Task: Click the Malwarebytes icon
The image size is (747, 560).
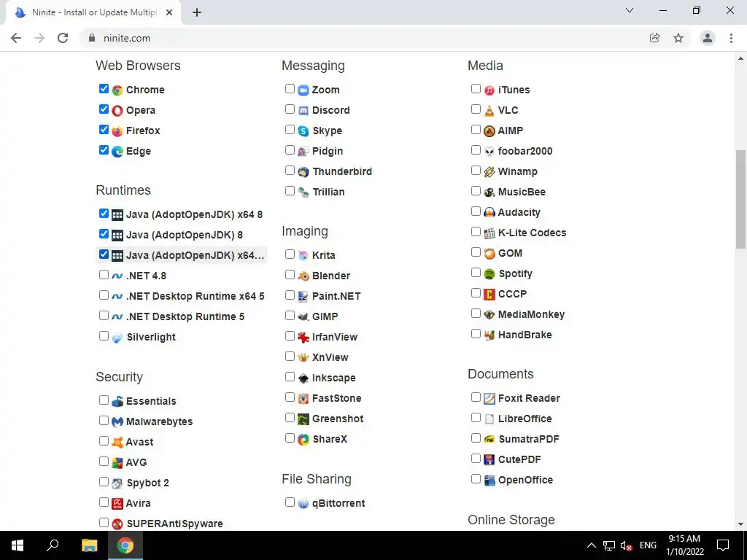Action: [x=117, y=422]
